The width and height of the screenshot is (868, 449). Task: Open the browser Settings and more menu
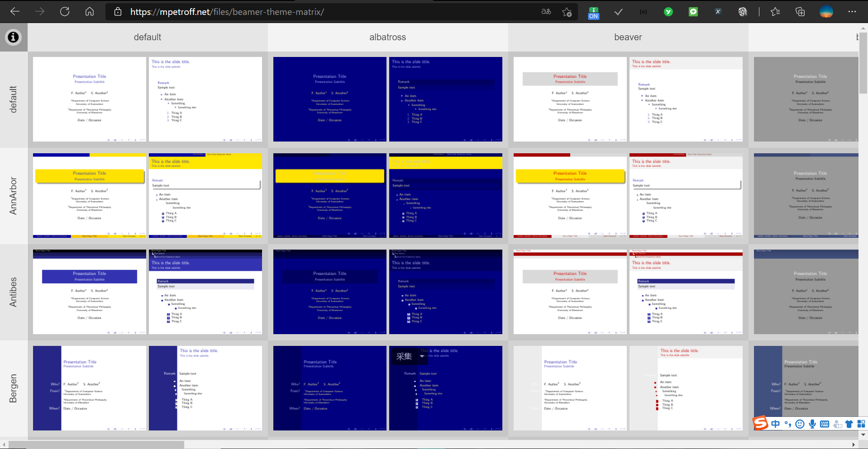point(852,12)
